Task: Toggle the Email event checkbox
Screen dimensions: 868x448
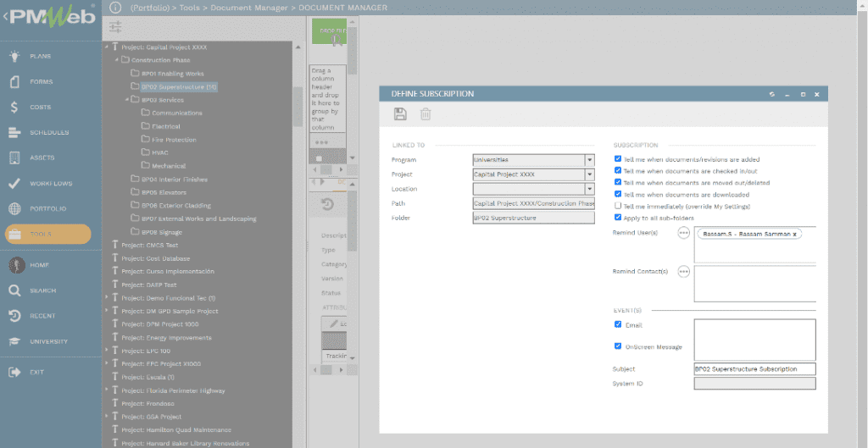Action: tap(618, 324)
